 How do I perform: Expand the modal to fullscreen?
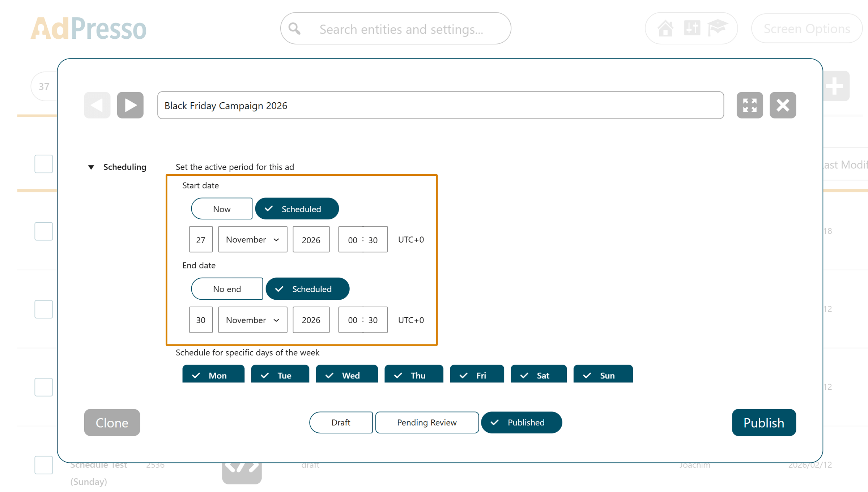pos(750,105)
